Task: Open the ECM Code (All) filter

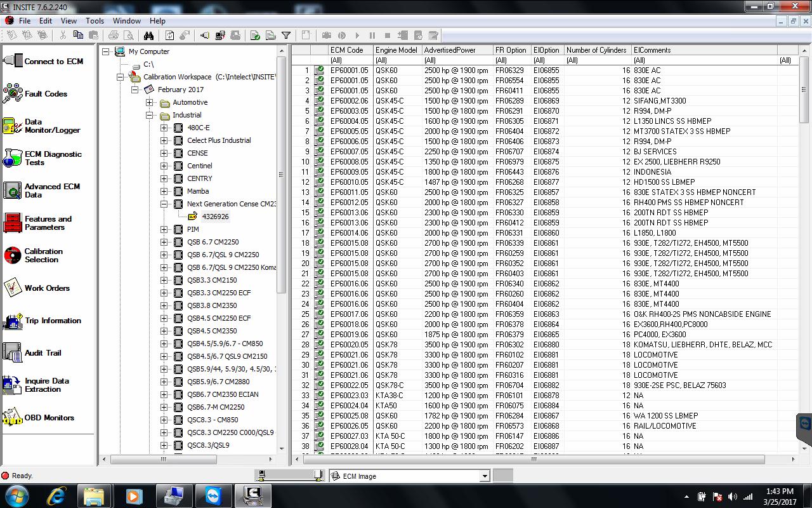Action: tap(350, 60)
